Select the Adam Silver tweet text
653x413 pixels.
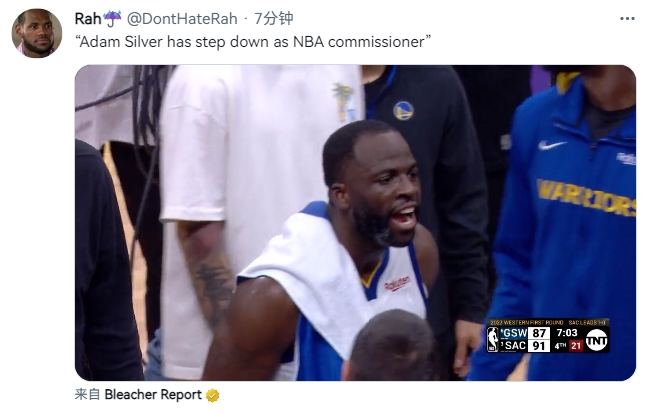pos(253,42)
